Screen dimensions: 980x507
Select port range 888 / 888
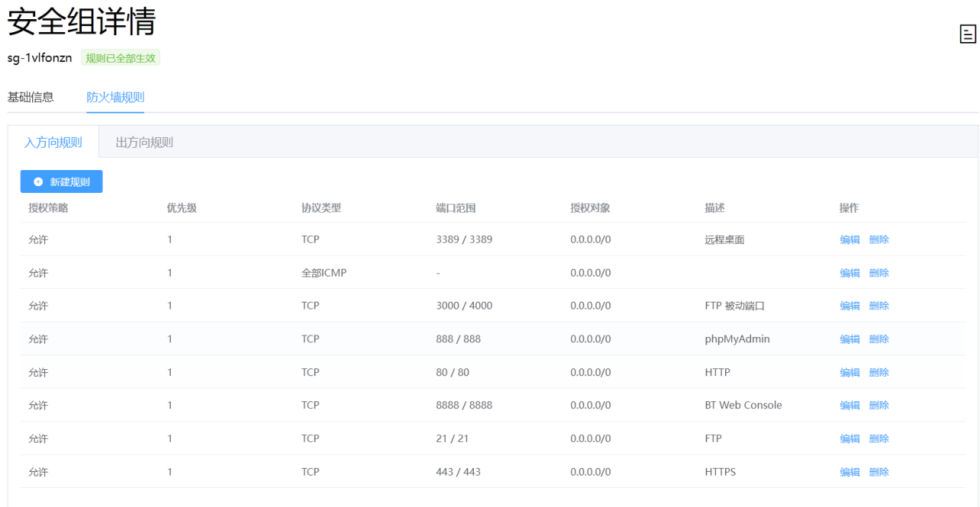(x=459, y=339)
